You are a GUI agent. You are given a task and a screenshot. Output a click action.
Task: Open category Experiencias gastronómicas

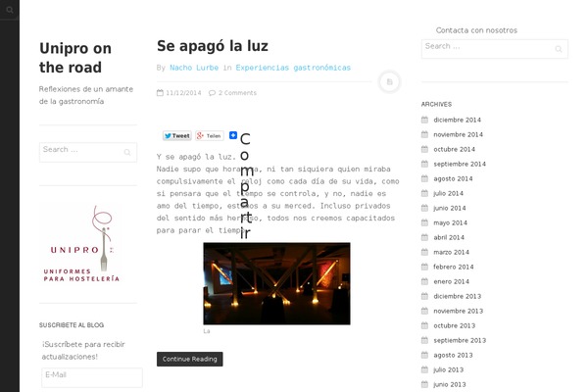tap(293, 68)
